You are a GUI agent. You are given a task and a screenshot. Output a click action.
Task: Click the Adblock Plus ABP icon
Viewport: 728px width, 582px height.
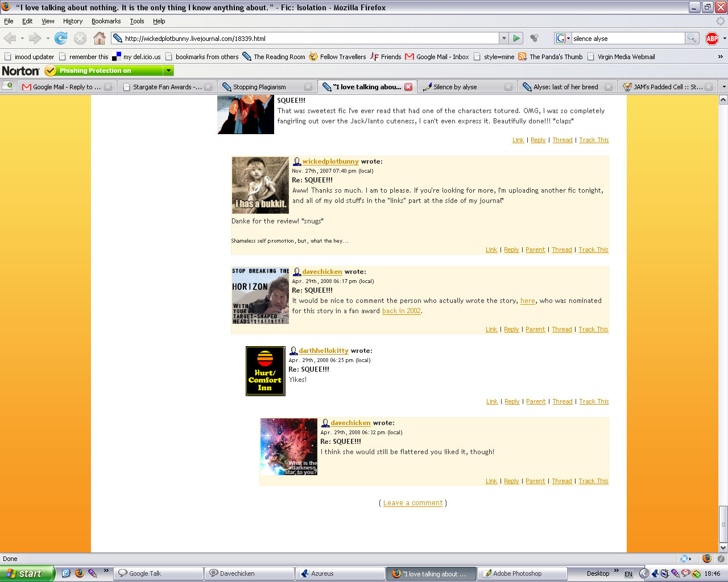[712, 38]
